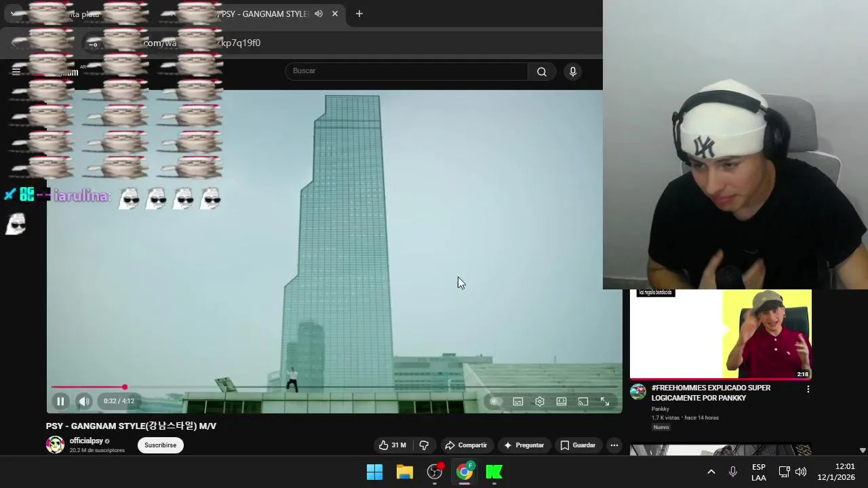Open the officialpsy channel avatar
This screenshot has height=488, width=868.
coord(55,445)
